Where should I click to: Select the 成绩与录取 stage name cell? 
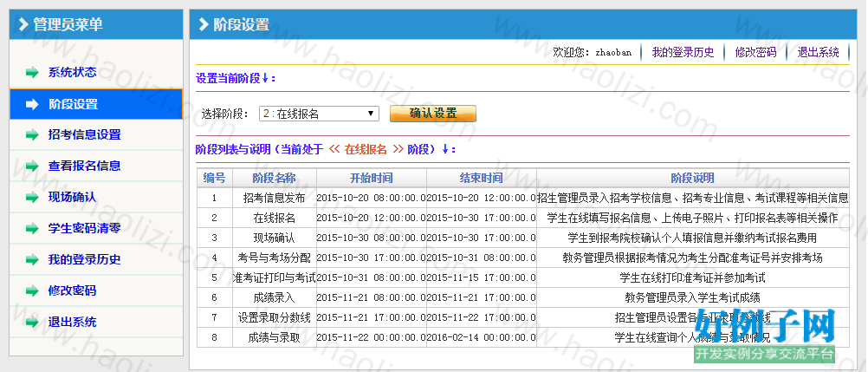coord(275,337)
